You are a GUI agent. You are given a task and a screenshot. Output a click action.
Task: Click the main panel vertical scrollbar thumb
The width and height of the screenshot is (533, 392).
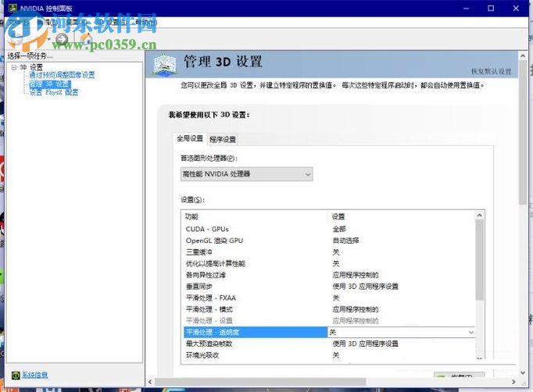(x=523, y=133)
